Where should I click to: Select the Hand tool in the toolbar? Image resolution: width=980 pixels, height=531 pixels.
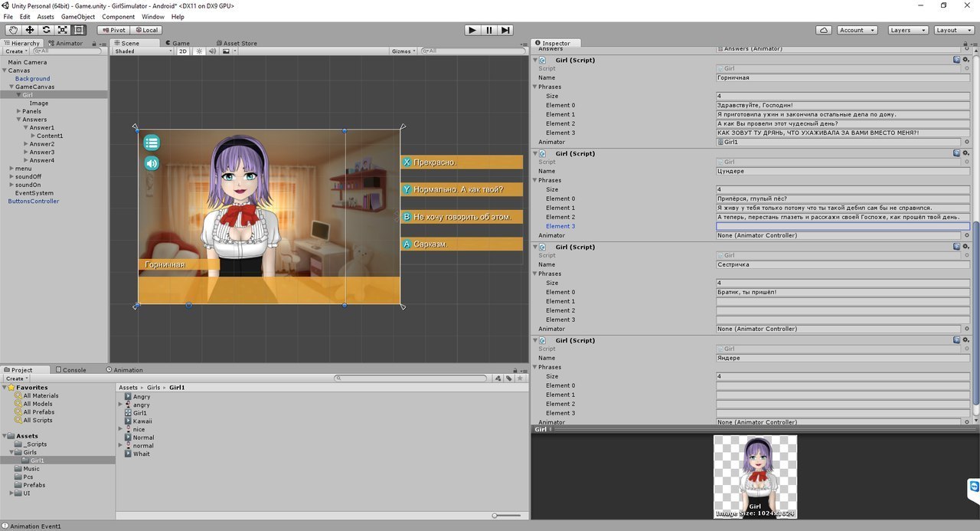[13, 30]
